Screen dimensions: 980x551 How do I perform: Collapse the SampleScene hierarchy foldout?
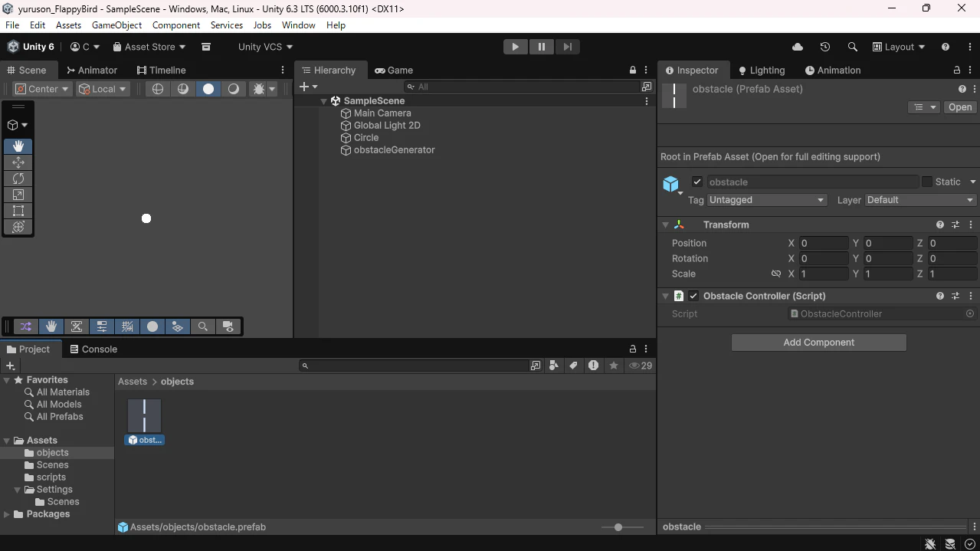[x=324, y=101]
